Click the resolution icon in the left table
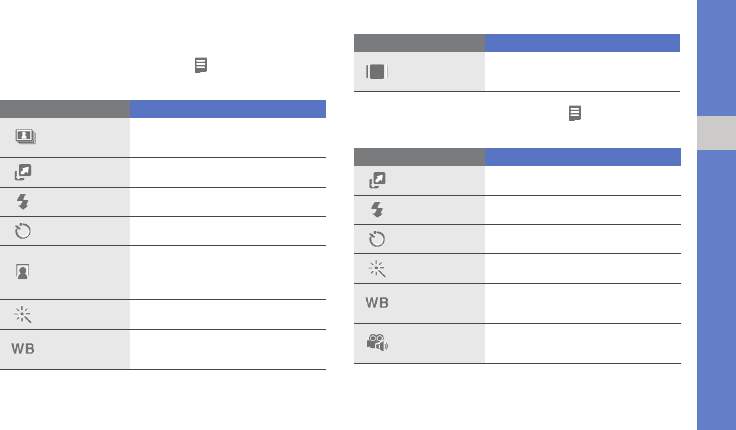Viewport: 736px width, 430px height. pyautogui.click(x=23, y=172)
